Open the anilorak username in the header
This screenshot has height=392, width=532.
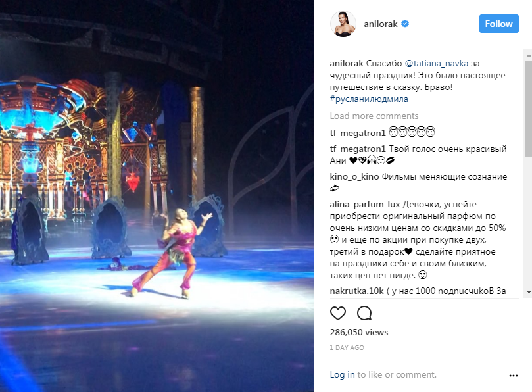click(381, 24)
